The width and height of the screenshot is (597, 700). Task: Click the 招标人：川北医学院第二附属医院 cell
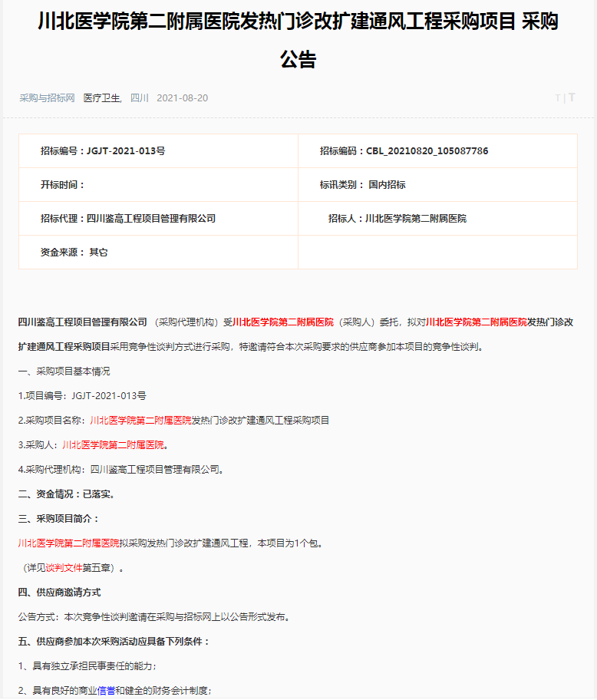(x=437, y=218)
